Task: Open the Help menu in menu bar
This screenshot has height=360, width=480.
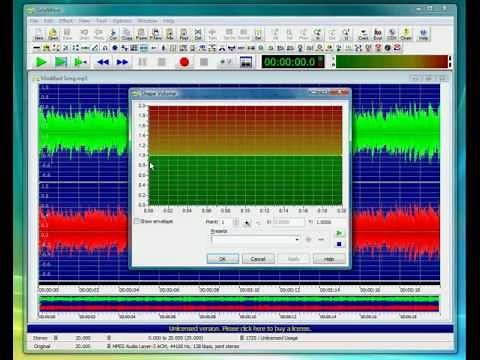Action: point(168,21)
